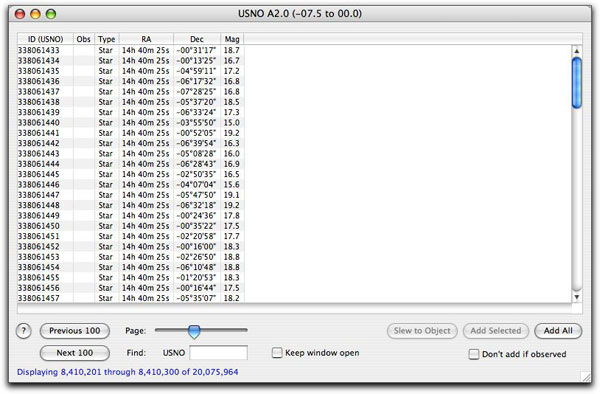Screen dimensions: 600x394
Task: Enable the Keep window open checkbox
Action: [x=277, y=353]
